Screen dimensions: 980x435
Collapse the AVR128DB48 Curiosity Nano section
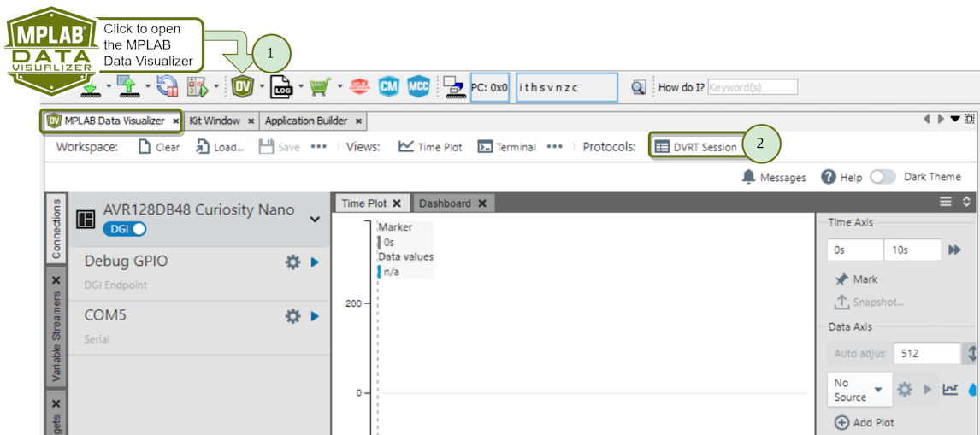[x=315, y=220]
